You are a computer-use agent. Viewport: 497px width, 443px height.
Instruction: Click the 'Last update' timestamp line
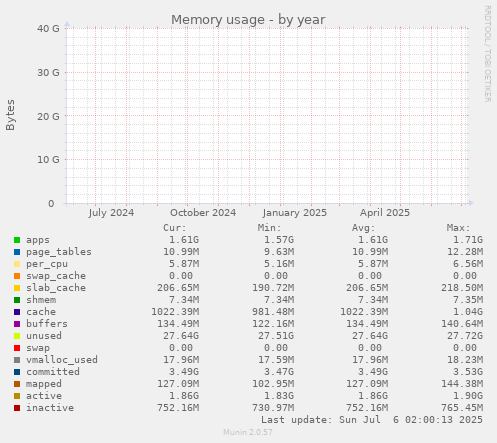click(372, 420)
